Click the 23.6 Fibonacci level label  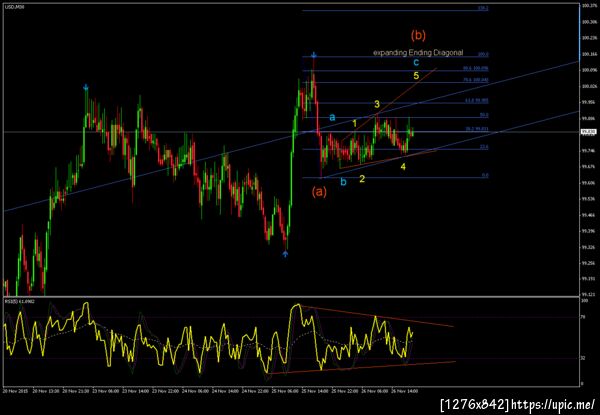point(484,147)
